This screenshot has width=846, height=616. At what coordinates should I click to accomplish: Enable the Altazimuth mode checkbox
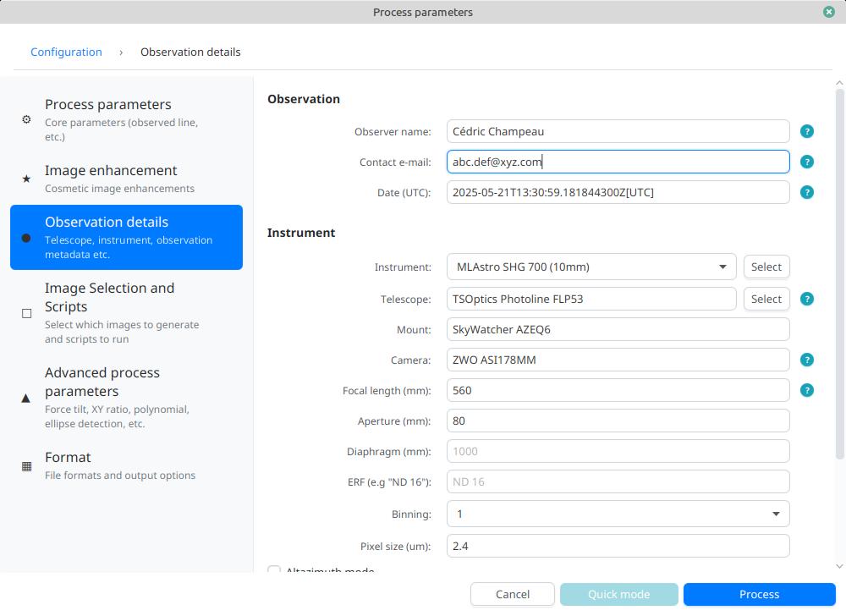click(x=274, y=571)
